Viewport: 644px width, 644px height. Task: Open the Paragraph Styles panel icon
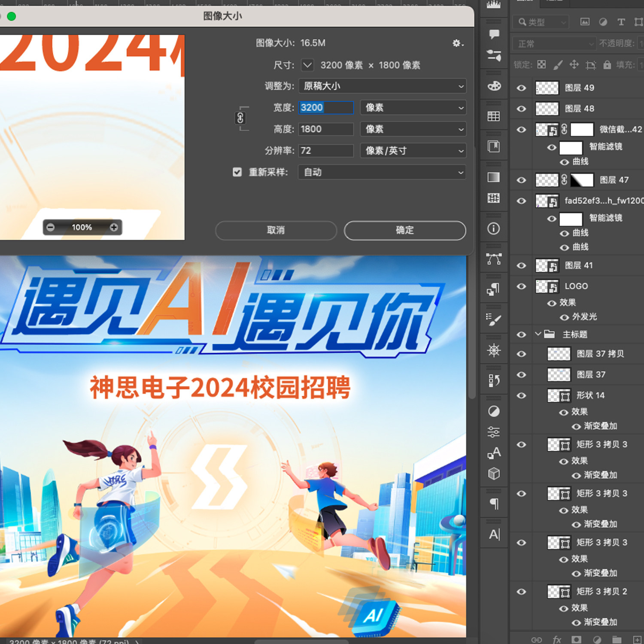pos(494,289)
